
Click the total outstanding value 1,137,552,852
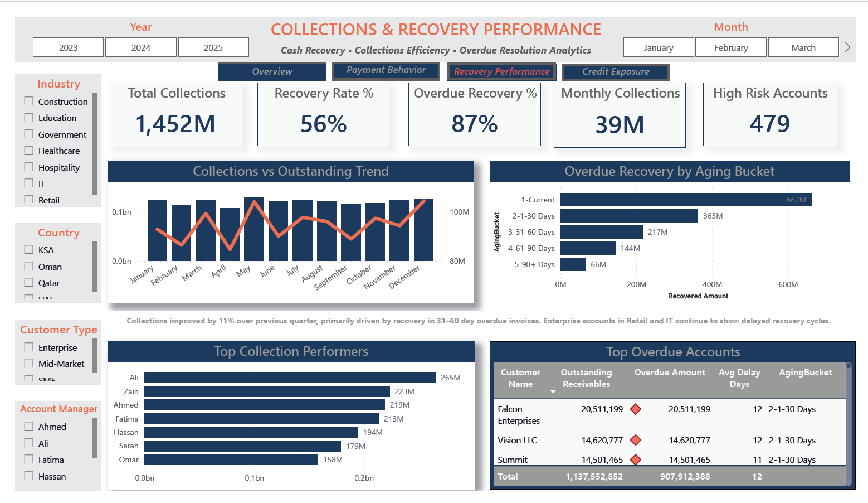594,477
